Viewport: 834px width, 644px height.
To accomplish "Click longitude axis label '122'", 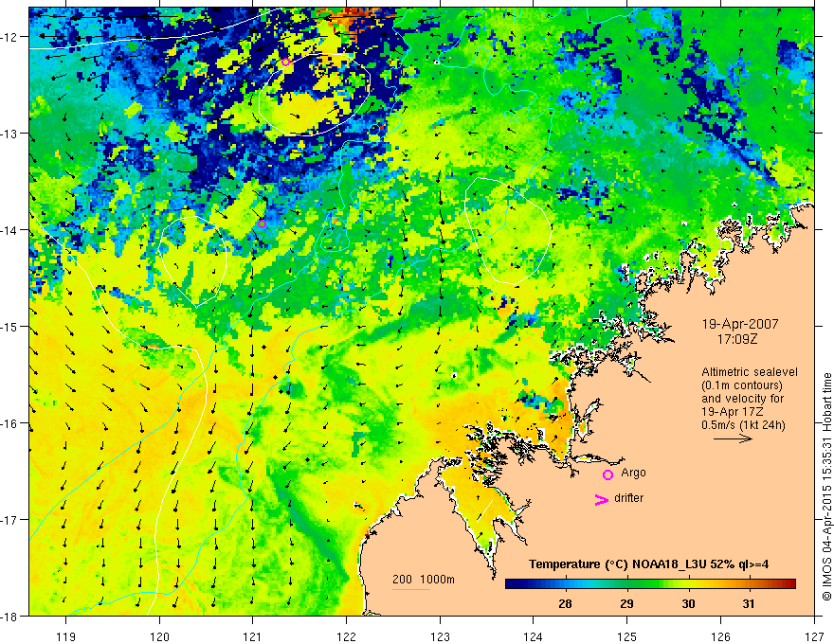I will (346, 636).
